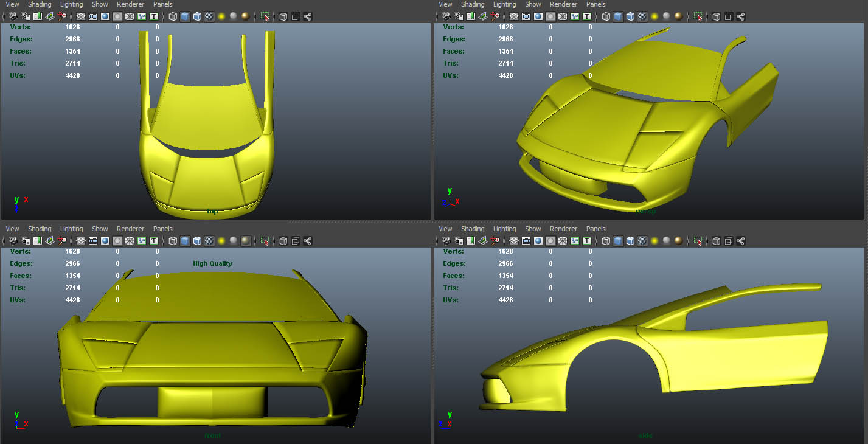
Task: Open Panels menu in top view panel
Action: point(163,4)
